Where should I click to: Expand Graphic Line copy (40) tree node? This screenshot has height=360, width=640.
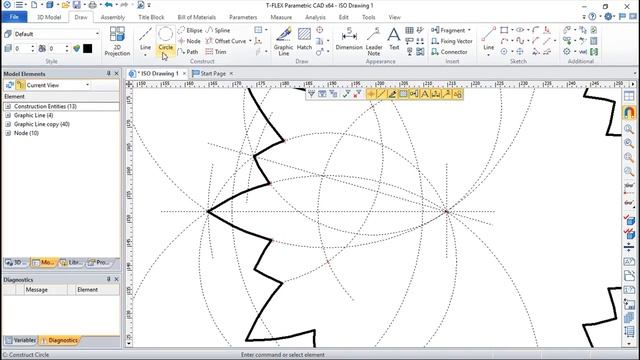[x=8, y=124]
